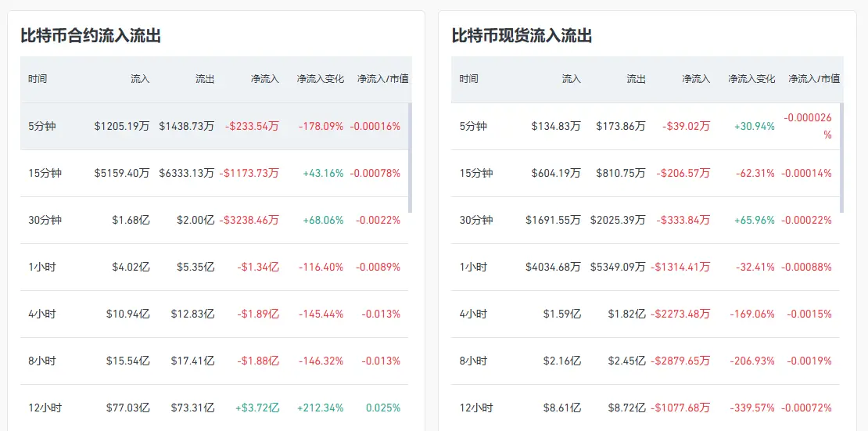The height and width of the screenshot is (431, 868).
Task: Click contract 30分钟 net inflow -$3238.46万
Action: point(249,220)
